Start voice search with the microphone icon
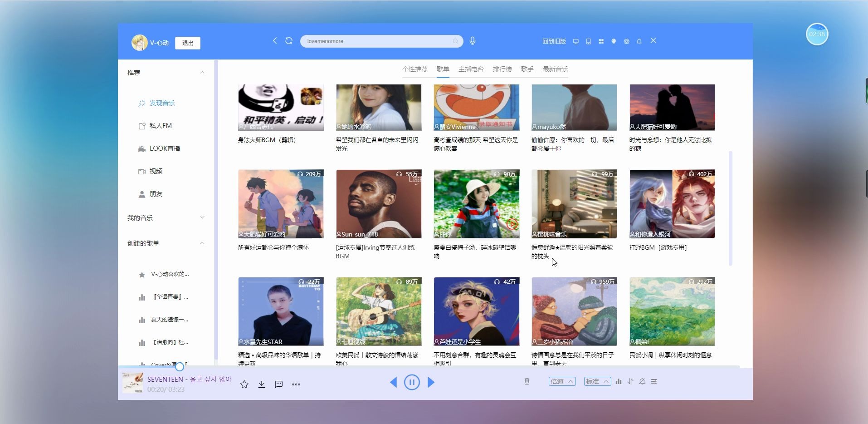Image resolution: width=868 pixels, height=424 pixels. [x=473, y=41]
